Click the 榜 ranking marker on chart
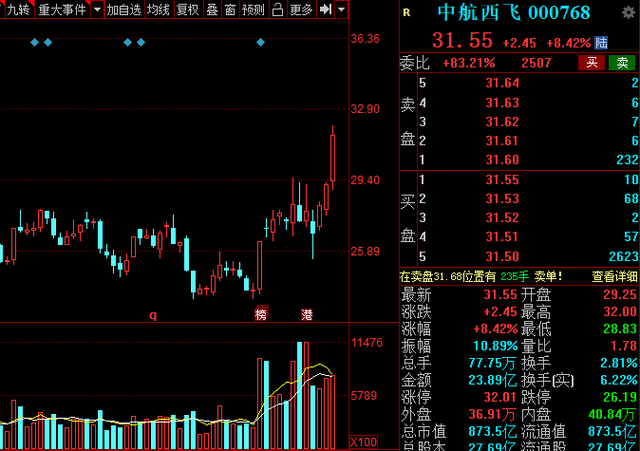This screenshot has width=640, height=451. coord(261,314)
